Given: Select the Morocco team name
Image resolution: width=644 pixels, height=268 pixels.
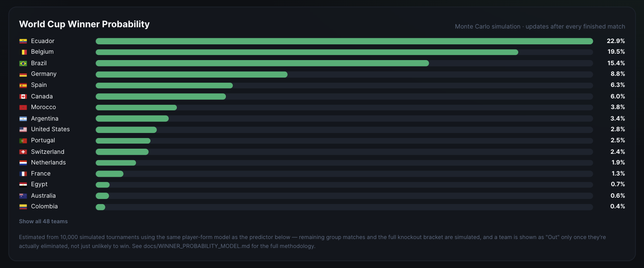Looking at the screenshot, I should (43, 107).
